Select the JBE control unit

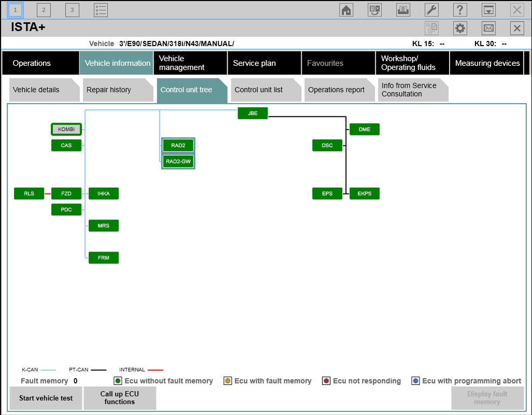tap(253, 113)
